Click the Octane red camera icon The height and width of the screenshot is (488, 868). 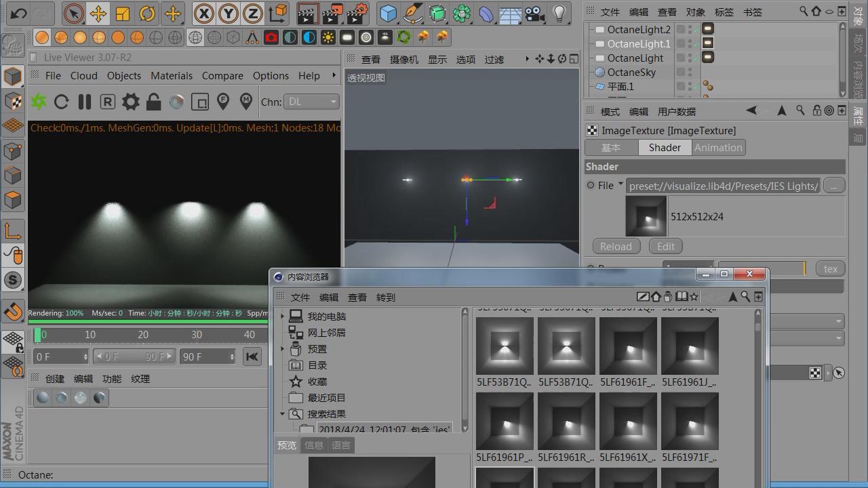pyautogui.click(x=271, y=37)
